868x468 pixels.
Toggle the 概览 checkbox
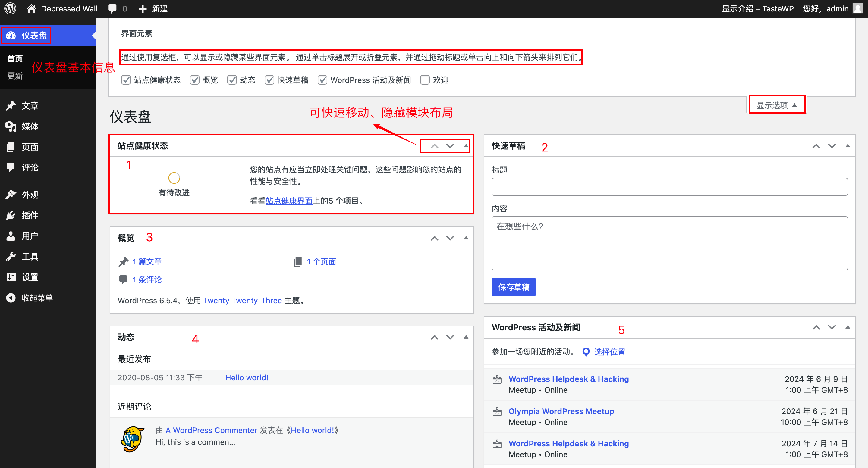pos(194,80)
